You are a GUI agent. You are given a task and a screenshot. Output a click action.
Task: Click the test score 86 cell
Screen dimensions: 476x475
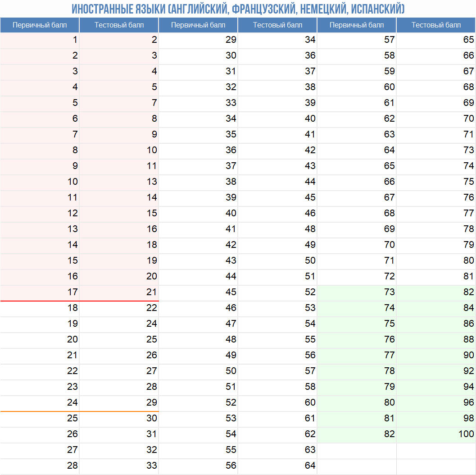point(436,324)
